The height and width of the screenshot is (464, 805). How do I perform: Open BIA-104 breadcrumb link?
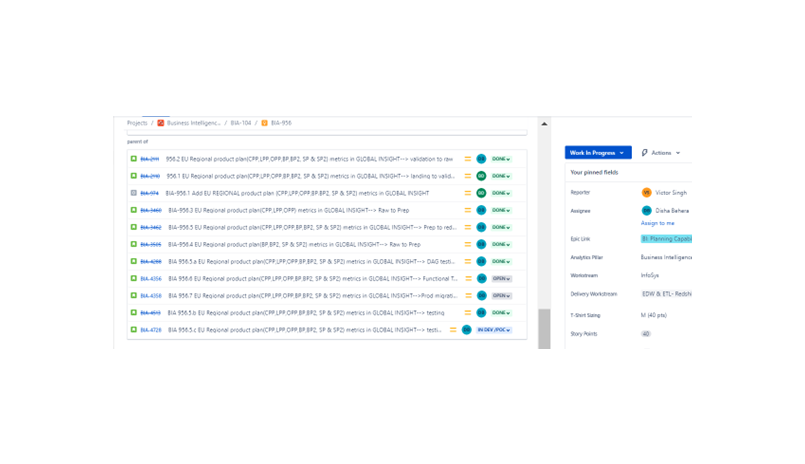(x=241, y=123)
